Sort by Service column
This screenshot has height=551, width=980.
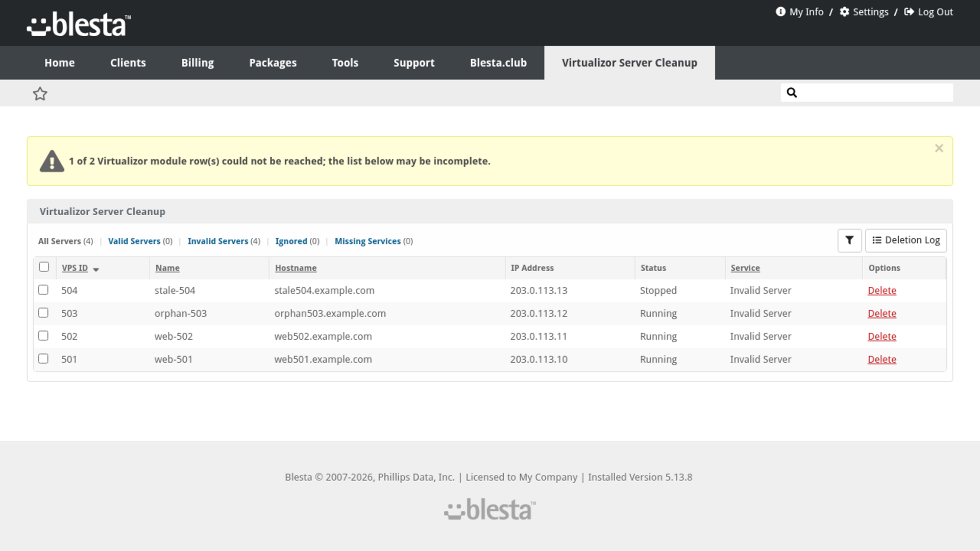pos(745,268)
